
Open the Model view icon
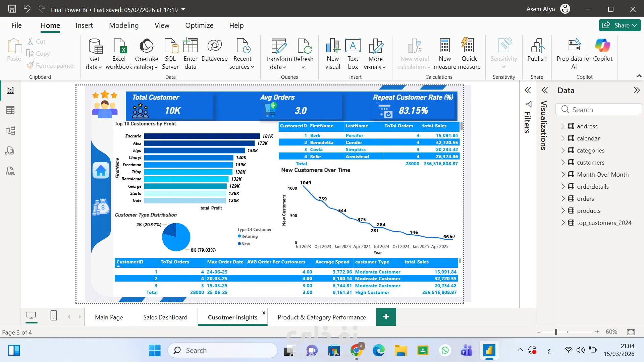click(x=10, y=130)
